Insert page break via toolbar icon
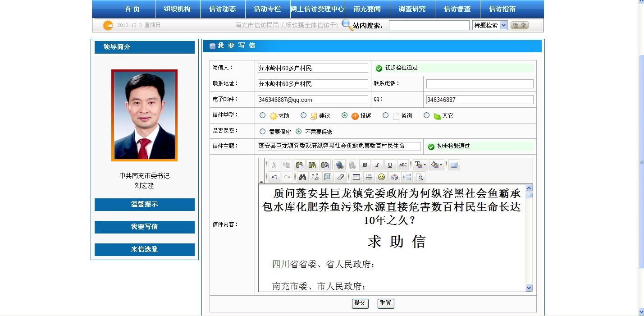Image resolution: width=644 pixels, height=316 pixels. (407, 177)
